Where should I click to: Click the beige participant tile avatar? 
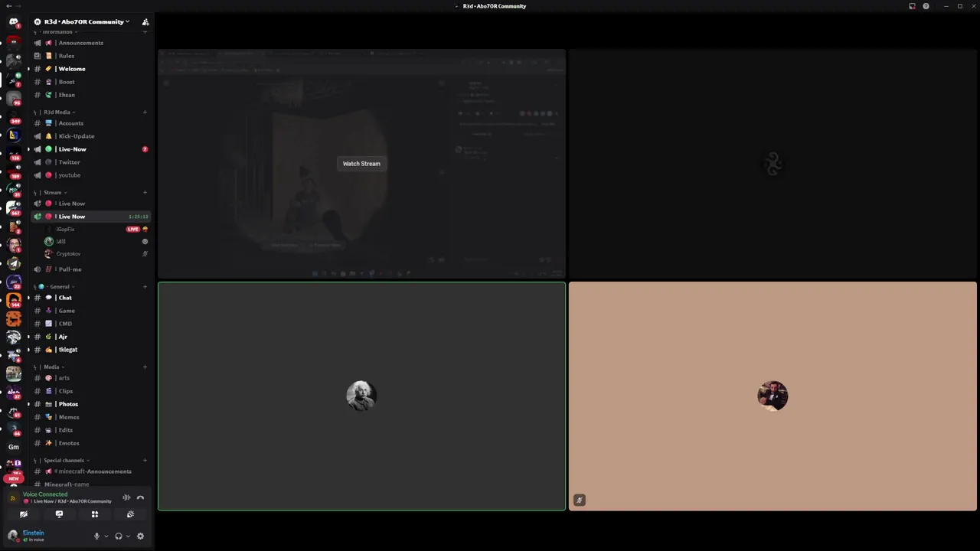(773, 396)
